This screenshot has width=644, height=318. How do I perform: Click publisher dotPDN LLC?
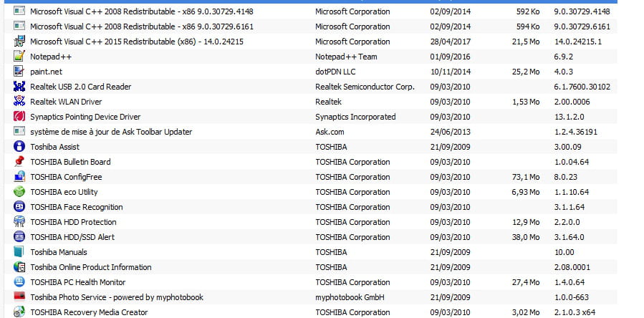pyautogui.click(x=335, y=72)
